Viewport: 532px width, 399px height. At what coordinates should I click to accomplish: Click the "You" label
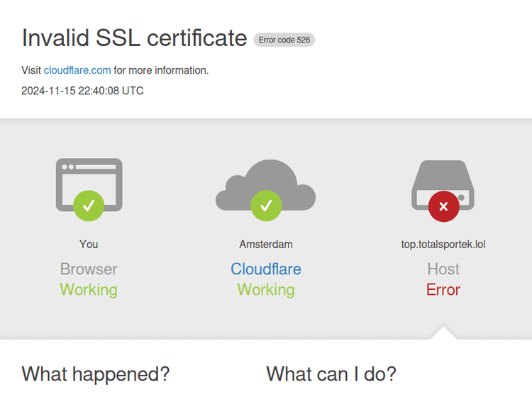click(89, 244)
